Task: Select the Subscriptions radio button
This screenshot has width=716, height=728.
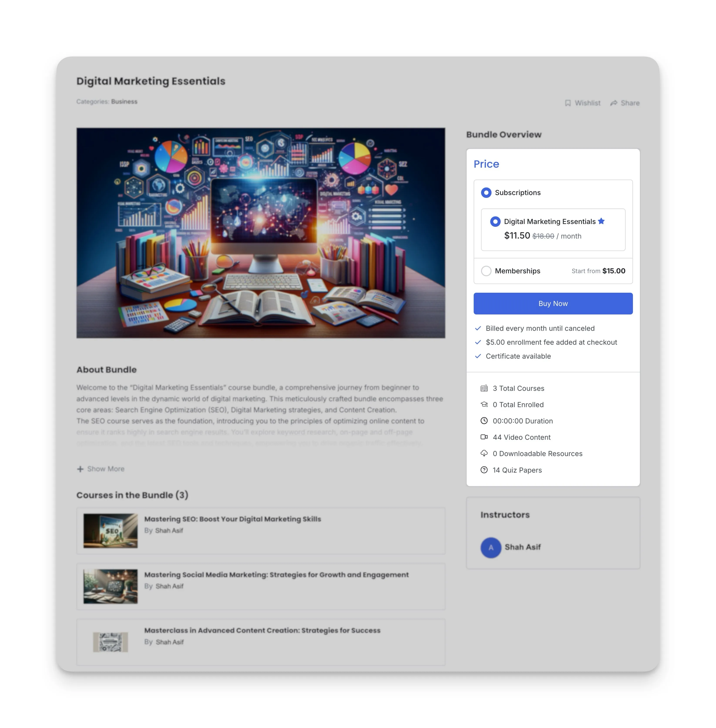Action: (x=485, y=192)
